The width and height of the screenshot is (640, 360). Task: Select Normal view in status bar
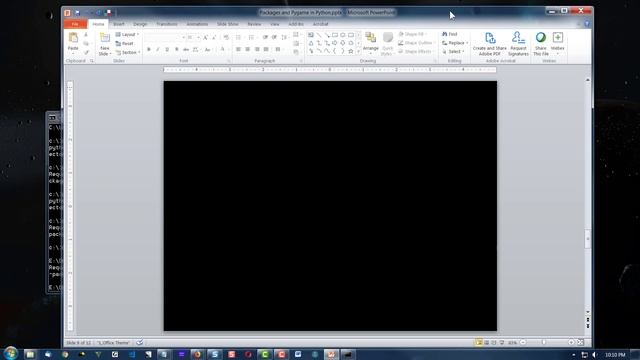click(x=479, y=342)
